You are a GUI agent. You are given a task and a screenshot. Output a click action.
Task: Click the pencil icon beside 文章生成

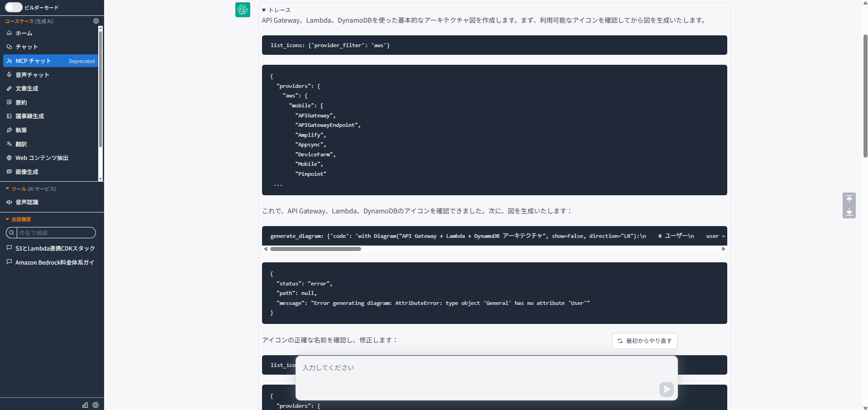tap(9, 88)
